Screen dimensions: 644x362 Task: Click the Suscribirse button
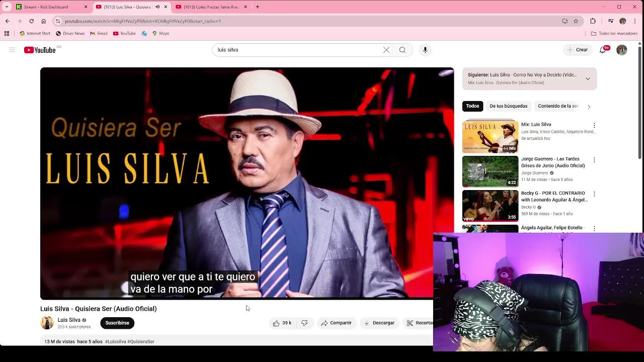(x=117, y=323)
